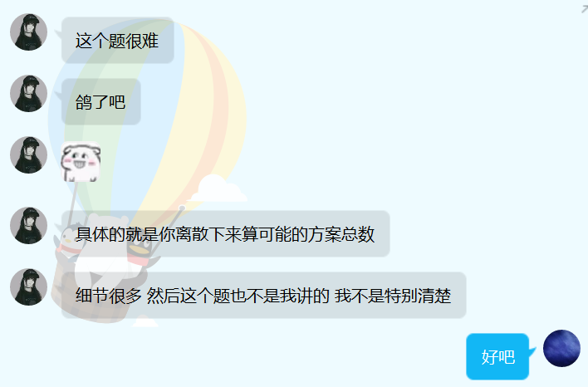Click avatar next to the "细节很多" message
Image resolution: width=588 pixels, height=387 pixels.
tap(28, 287)
